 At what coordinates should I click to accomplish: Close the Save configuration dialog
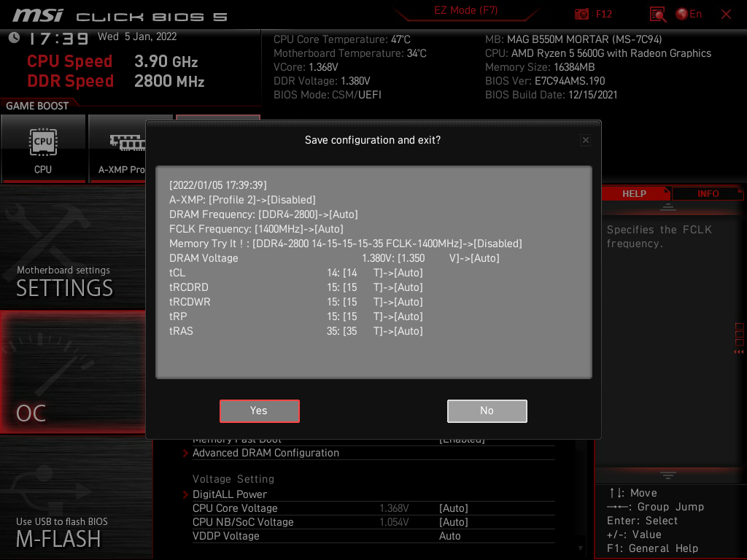[x=586, y=140]
